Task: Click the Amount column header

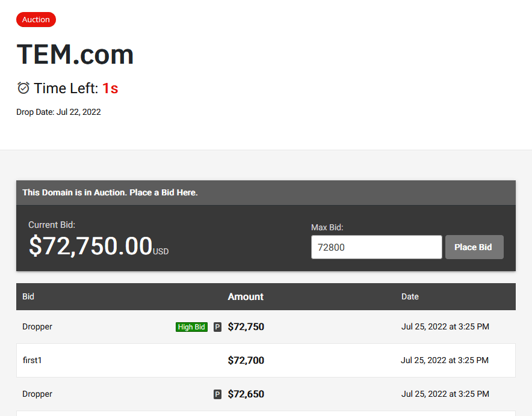Action: (246, 296)
